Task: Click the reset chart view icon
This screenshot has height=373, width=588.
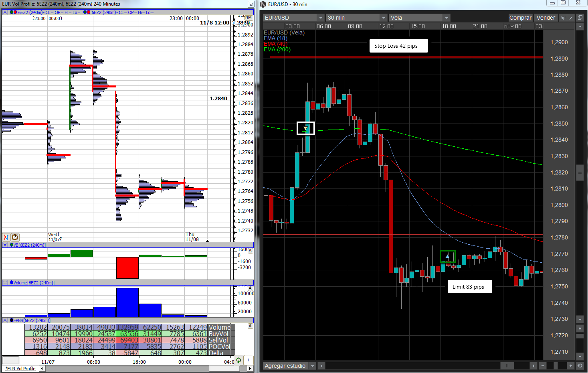Action: [x=580, y=366]
